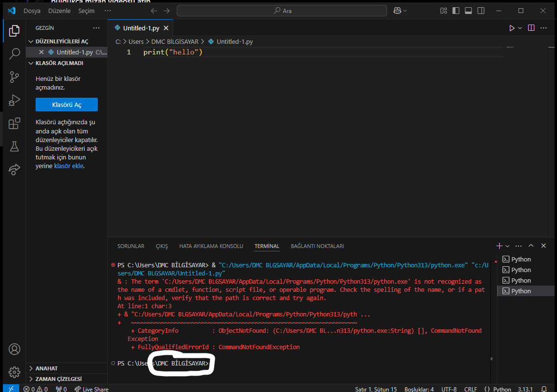Open GEZGİN panel more actions ellipsis
Viewport: 557px width, 392px height.
(96, 28)
